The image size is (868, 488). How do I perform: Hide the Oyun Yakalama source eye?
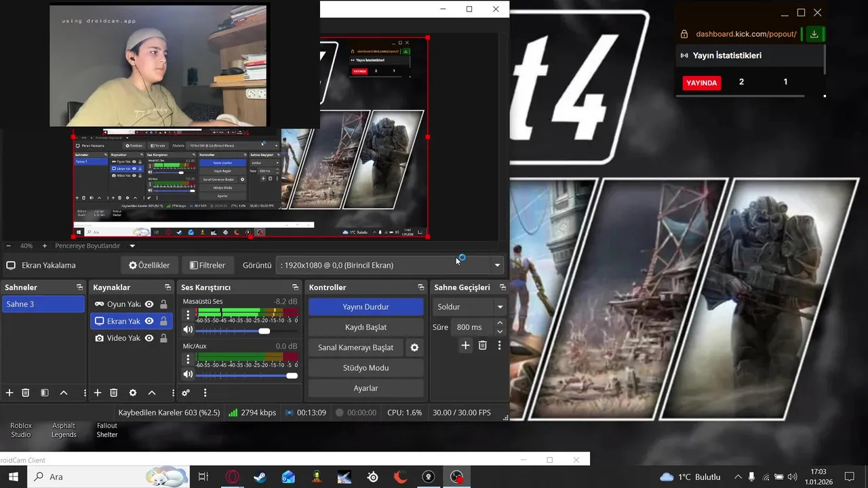(x=149, y=304)
